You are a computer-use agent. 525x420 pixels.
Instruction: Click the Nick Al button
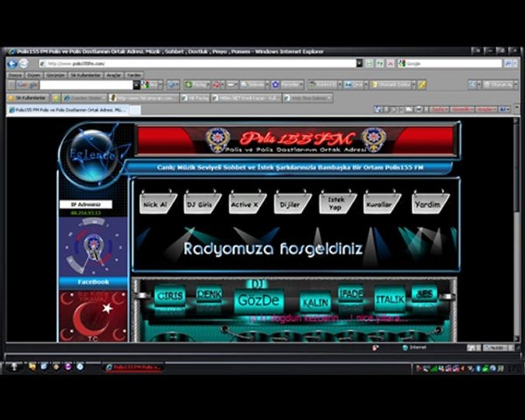[157, 202]
